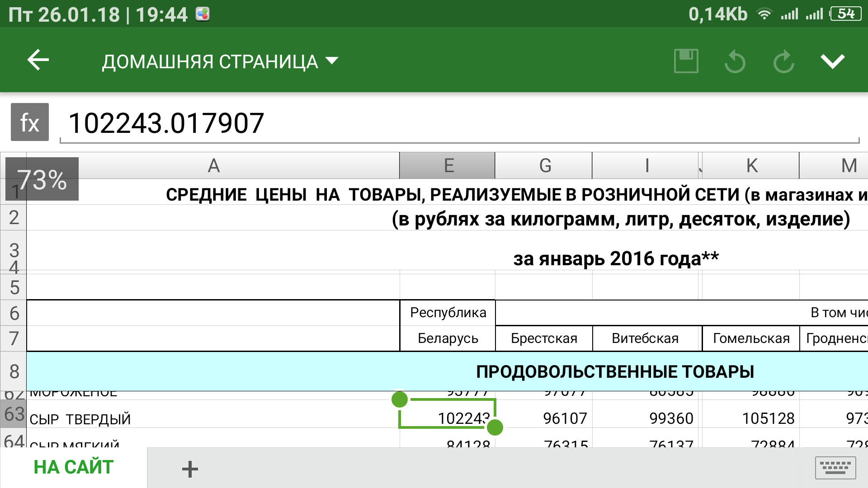Viewport: 868px width, 488px height.
Task: Click the formula bar input field
Action: tap(452, 123)
